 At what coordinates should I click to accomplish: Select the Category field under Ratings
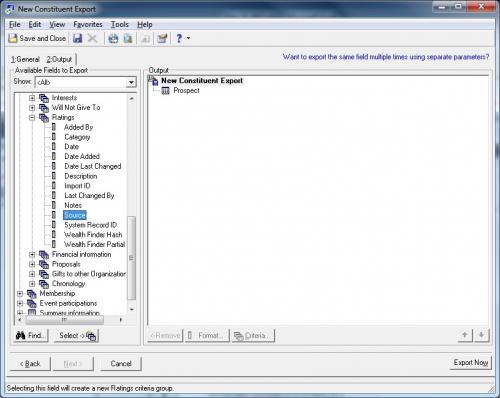(77, 137)
